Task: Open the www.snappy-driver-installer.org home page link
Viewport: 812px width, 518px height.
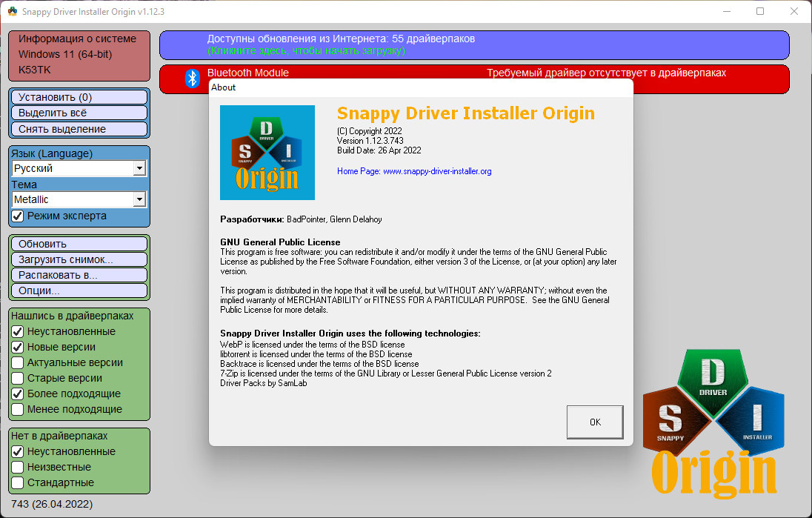Action: [437, 171]
